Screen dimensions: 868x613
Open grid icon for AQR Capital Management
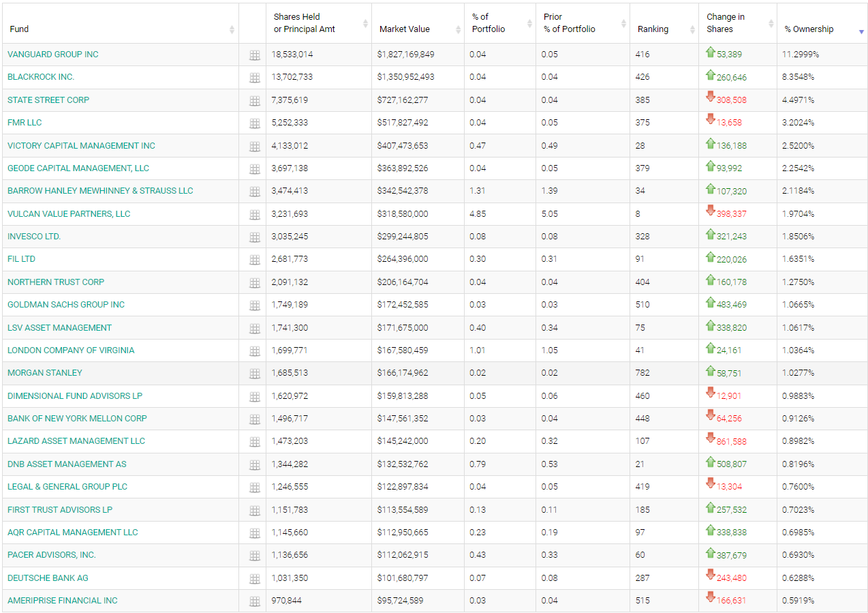click(x=255, y=533)
